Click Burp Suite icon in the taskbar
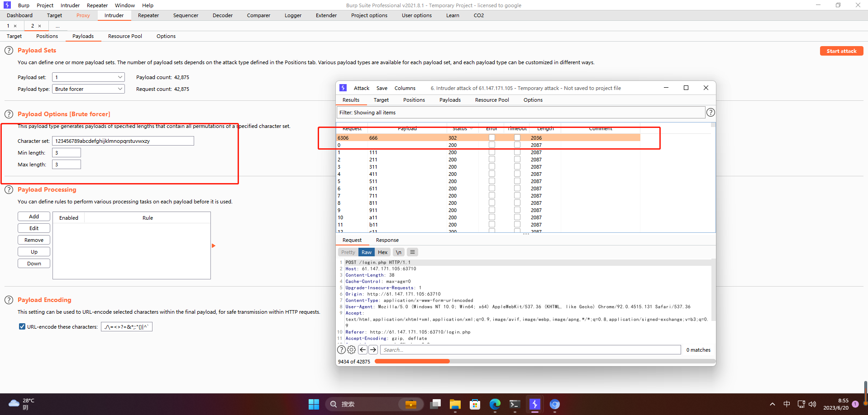This screenshot has width=868, height=415. pos(535,404)
